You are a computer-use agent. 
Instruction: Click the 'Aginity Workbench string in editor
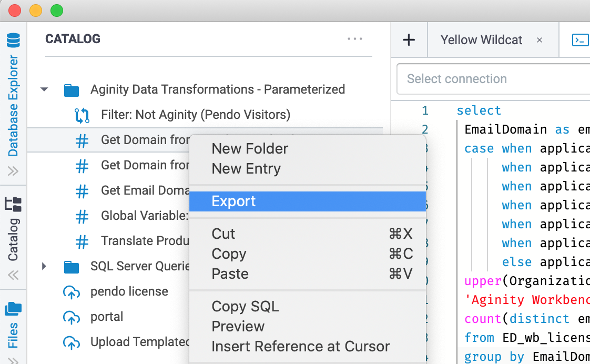pos(527,300)
